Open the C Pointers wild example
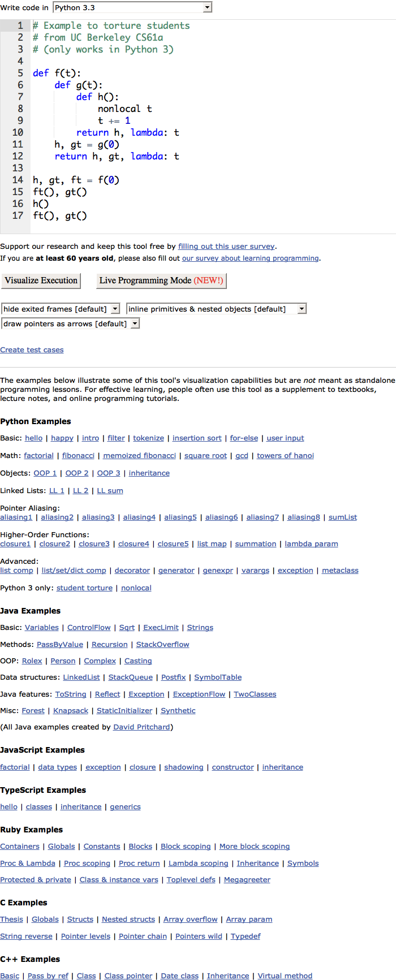This screenshot has height=980, width=396. (x=199, y=936)
